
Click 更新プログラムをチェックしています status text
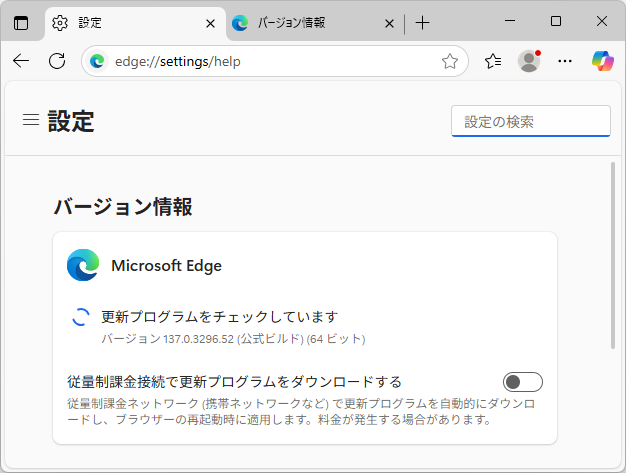pyautogui.click(x=220, y=317)
